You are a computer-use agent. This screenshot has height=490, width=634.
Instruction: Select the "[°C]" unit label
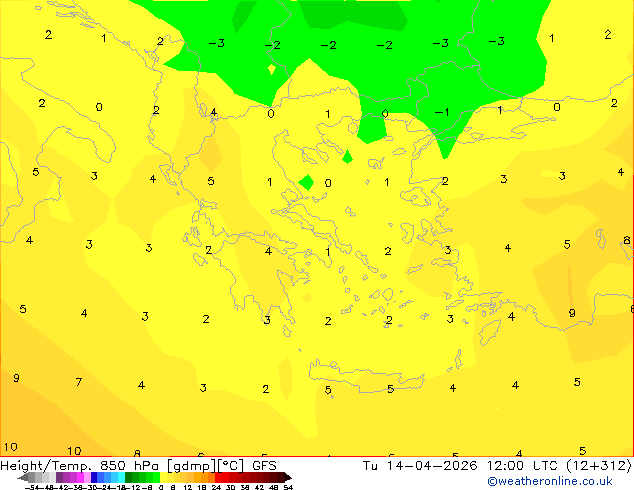pos(231,466)
